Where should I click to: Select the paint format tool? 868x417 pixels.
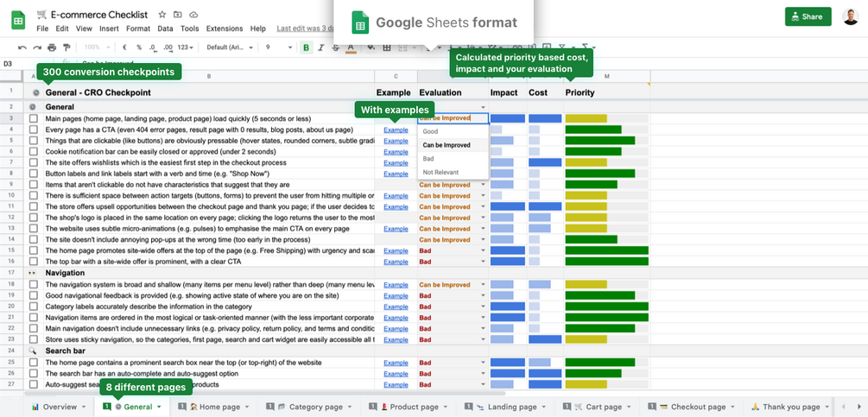[67, 47]
